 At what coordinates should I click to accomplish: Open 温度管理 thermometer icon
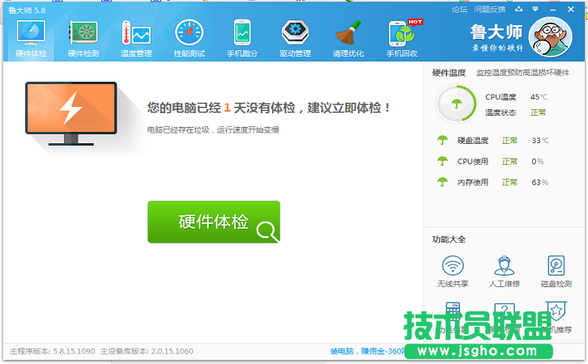(x=136, y=32)
